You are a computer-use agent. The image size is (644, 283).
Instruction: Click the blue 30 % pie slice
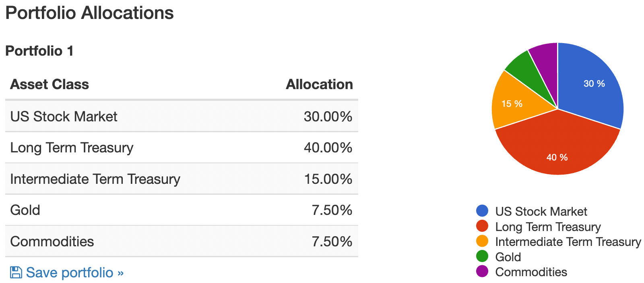coord(590,87)
